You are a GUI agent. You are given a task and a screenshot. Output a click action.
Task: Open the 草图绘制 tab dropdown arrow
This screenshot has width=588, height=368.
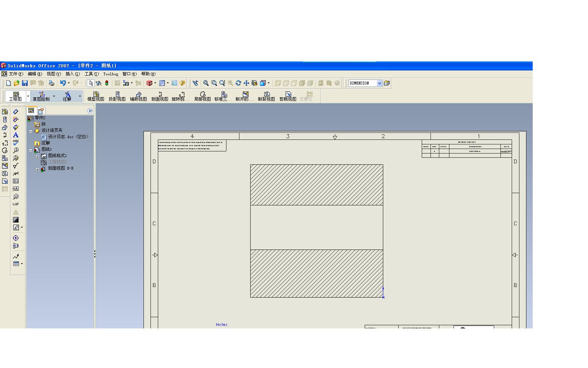click(54, 96)
